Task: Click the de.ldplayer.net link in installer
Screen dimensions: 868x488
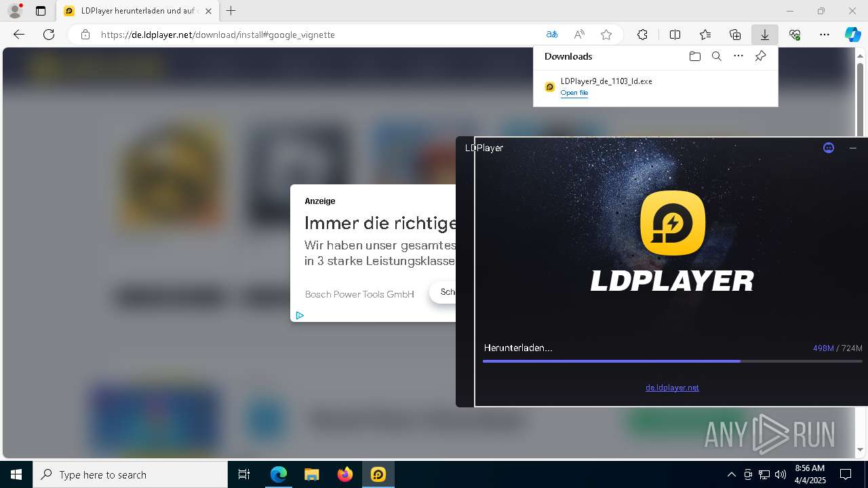Action: (672, 388)
